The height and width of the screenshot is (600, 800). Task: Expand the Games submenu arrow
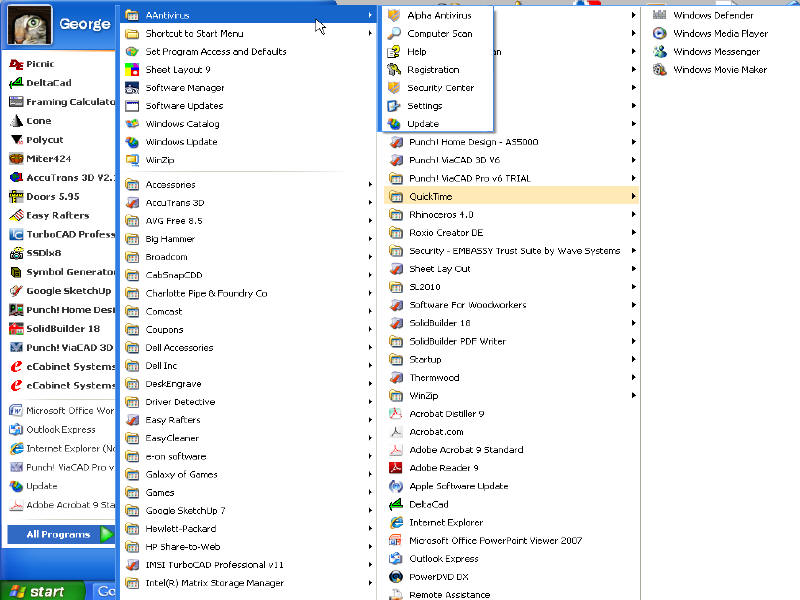(370, 493)
